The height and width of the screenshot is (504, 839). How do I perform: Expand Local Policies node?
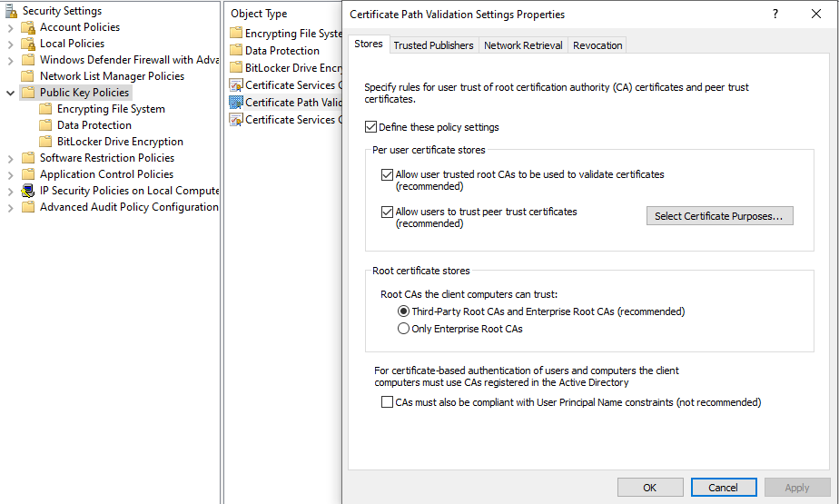[10, 44]
